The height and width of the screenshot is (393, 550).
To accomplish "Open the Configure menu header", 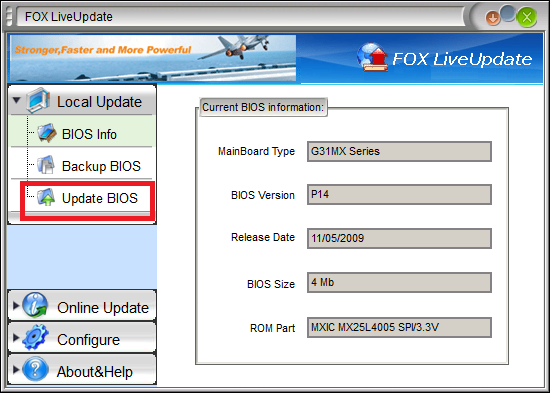I will pos(82,337).
